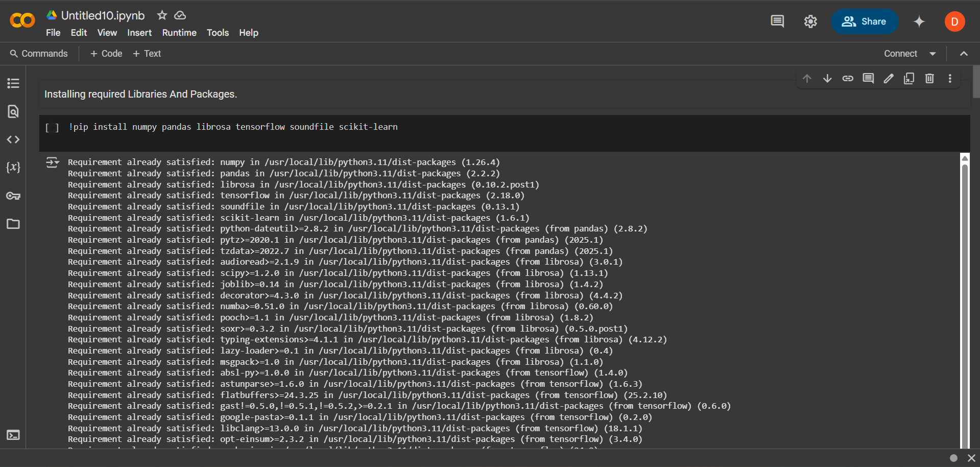
Task: Edit the text cell with pencil icon
Action: pyautogui.click(x=889, y=78)
